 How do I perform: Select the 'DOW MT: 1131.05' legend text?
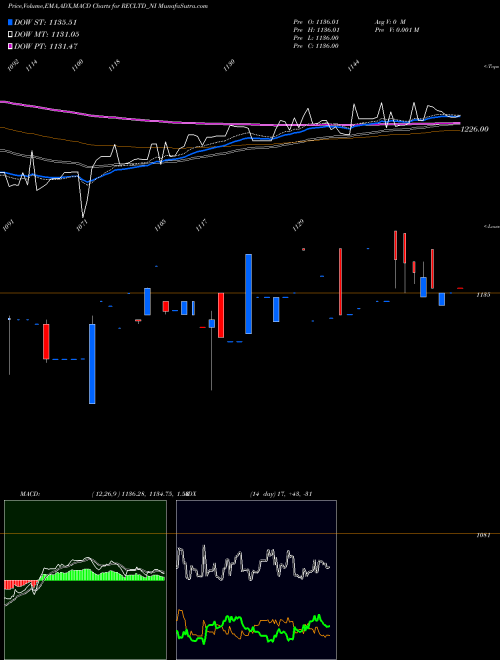tap(47, 34)
